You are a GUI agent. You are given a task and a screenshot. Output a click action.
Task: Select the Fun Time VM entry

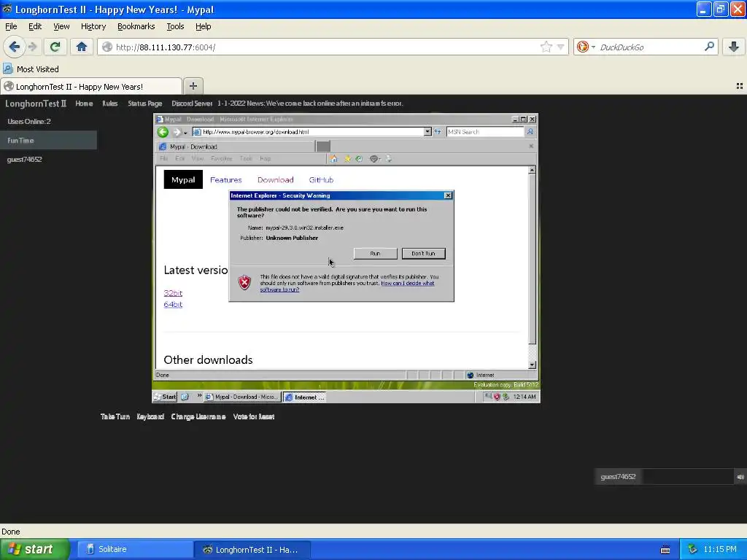pyautogui.click(x=49, y=141)
